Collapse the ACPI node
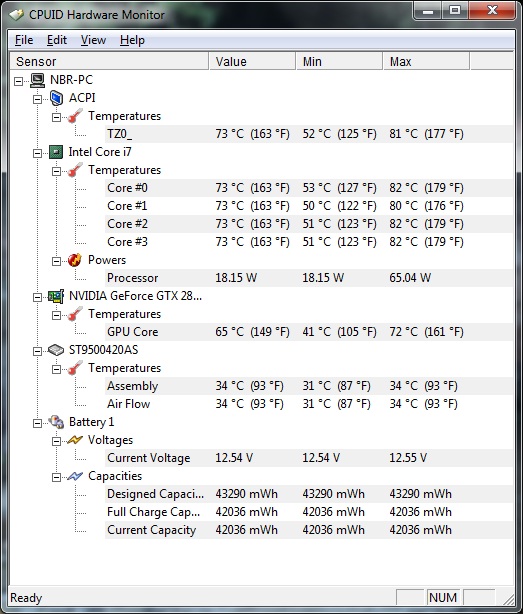Screen dimensions: 523x614 [x=38, y=99]
